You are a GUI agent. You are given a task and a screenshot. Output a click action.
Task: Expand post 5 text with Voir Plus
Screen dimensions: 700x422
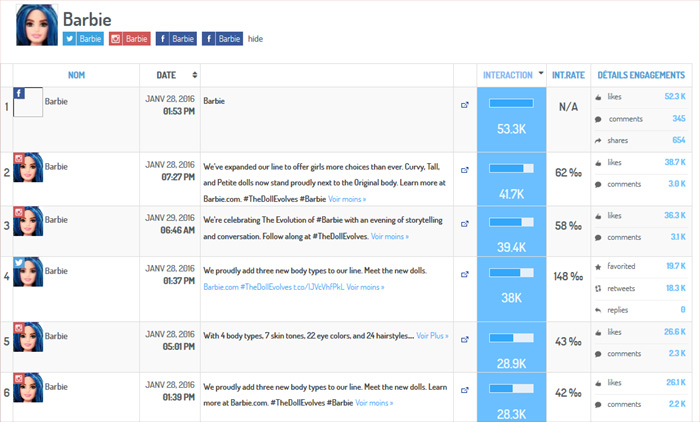click(432, 336)
